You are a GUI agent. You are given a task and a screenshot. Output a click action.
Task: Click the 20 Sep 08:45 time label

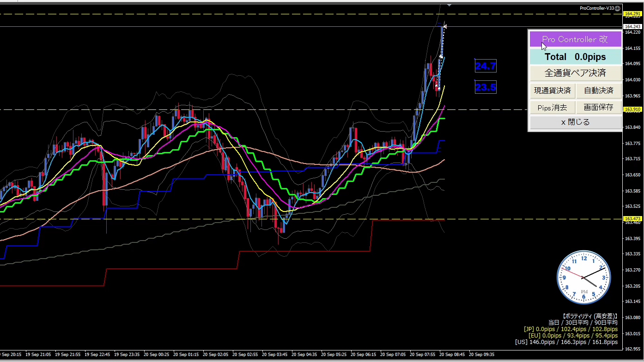tap(452, 355)
